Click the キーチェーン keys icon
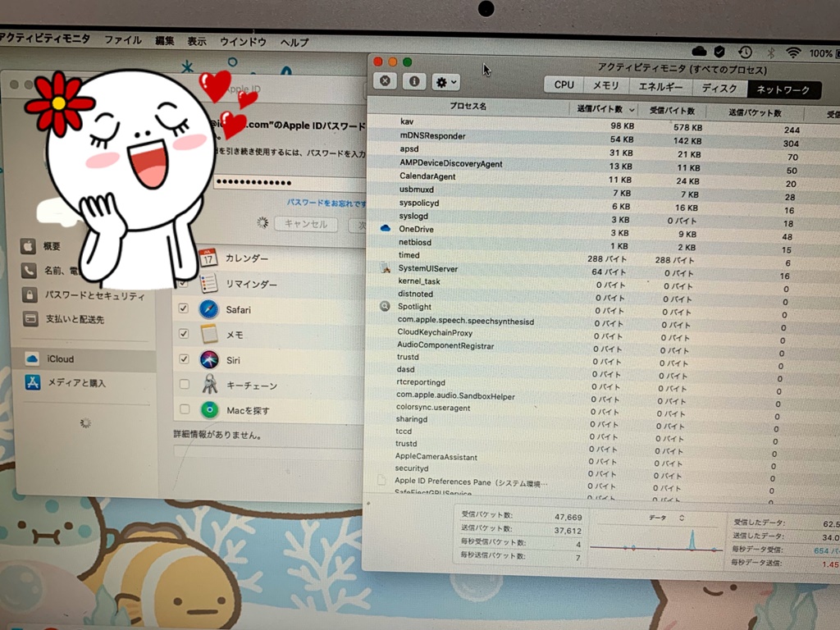Screen dimensions: 840x630 coord(209,384)
